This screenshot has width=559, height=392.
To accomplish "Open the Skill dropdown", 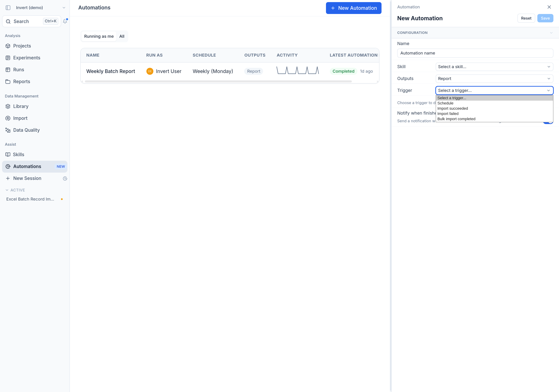I will point(494,67).
